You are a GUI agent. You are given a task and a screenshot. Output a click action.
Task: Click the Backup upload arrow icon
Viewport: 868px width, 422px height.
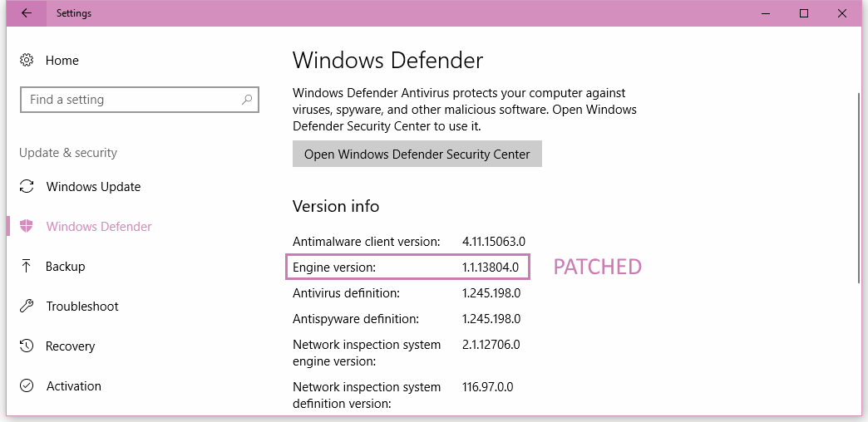coord(27,267)
